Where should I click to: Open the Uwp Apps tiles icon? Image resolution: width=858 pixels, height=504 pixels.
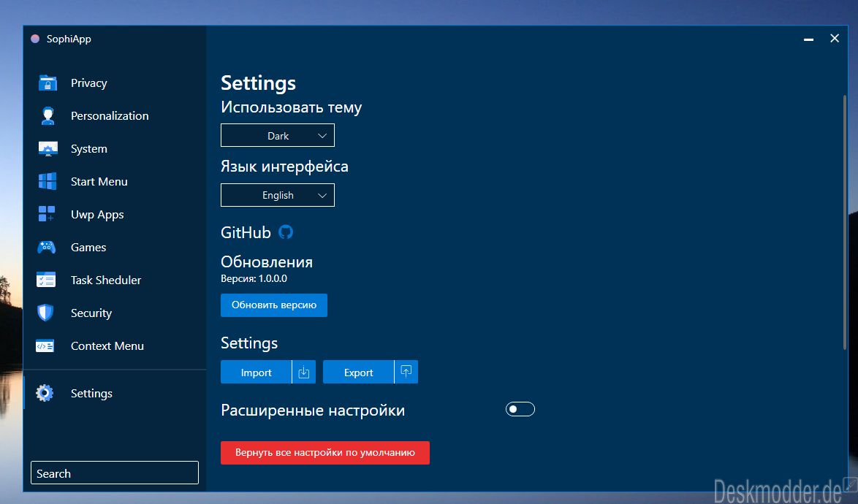pos(47,214)
